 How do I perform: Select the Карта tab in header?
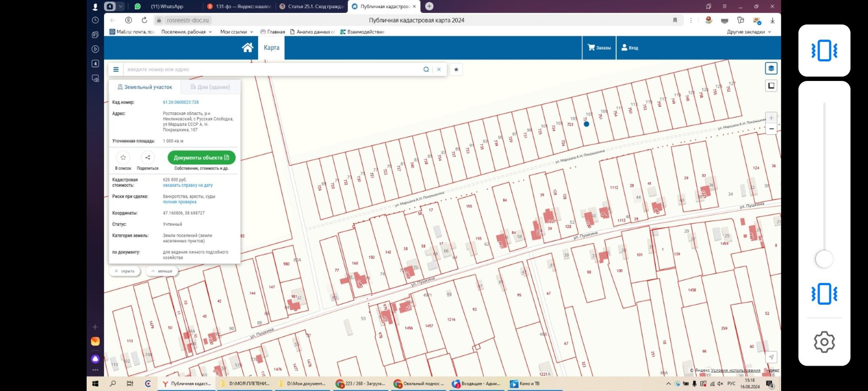coord(271,48)
